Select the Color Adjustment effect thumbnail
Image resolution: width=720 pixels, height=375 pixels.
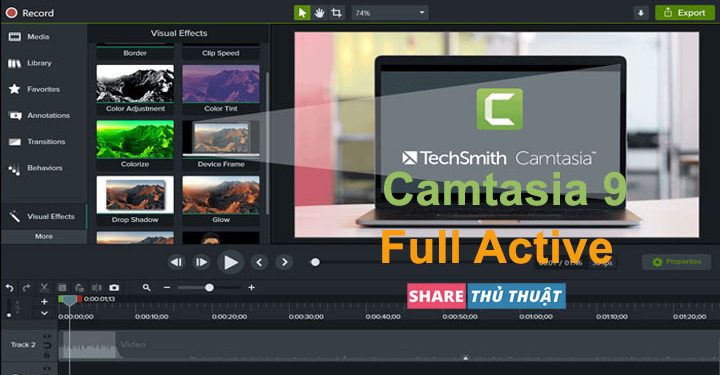click(x=135, y=84)
